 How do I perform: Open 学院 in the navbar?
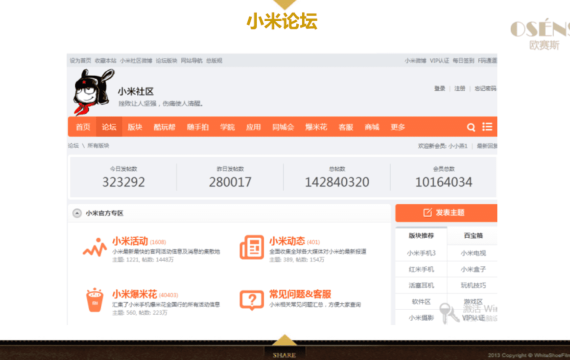(227, 127)
